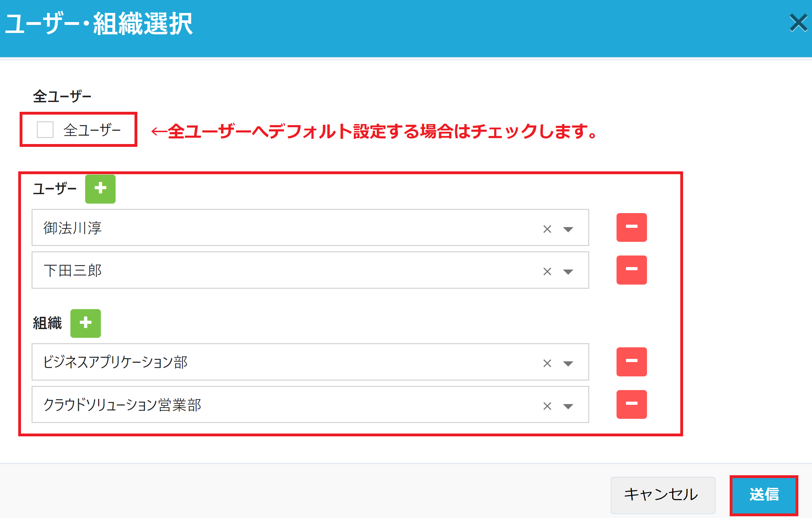Select the 全ユーザー section label
812x518 pixels.
click(x=61, y=95)
